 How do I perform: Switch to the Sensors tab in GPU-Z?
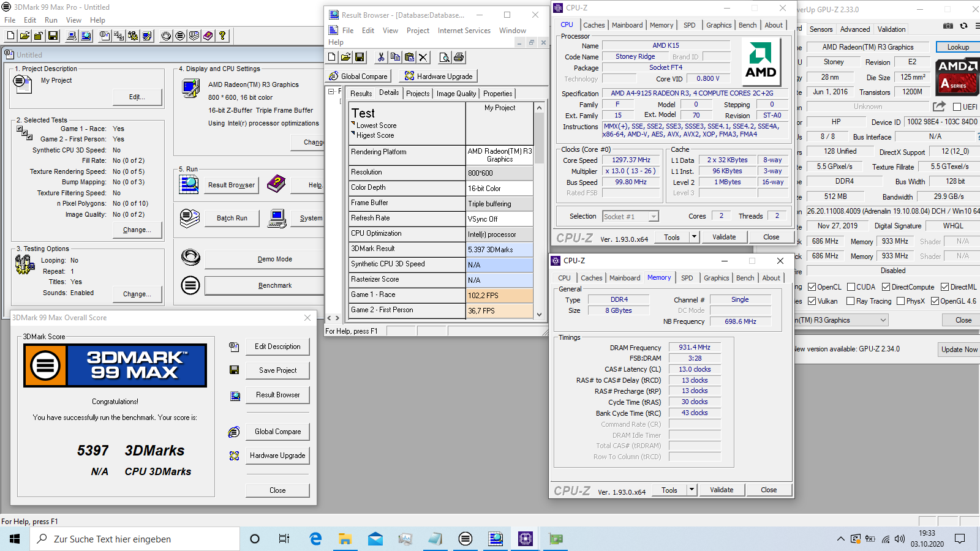pyautogui.click(x=821, y=29)
